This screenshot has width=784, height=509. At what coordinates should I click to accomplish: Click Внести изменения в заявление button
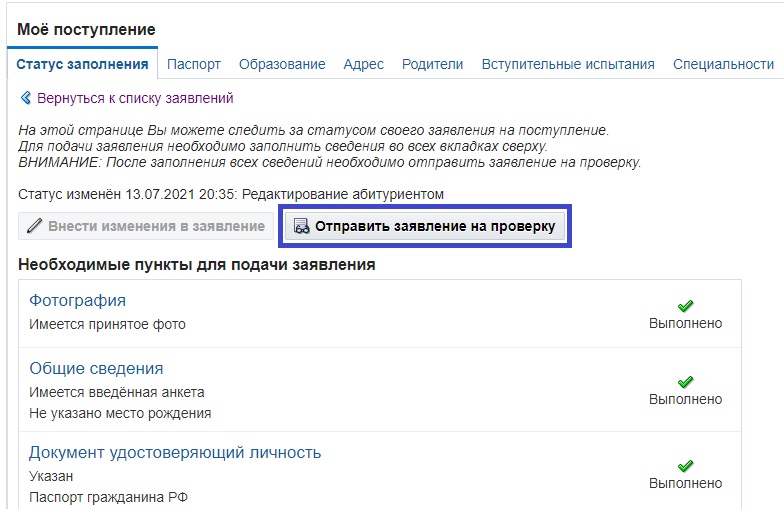click(x=146, y=226)
